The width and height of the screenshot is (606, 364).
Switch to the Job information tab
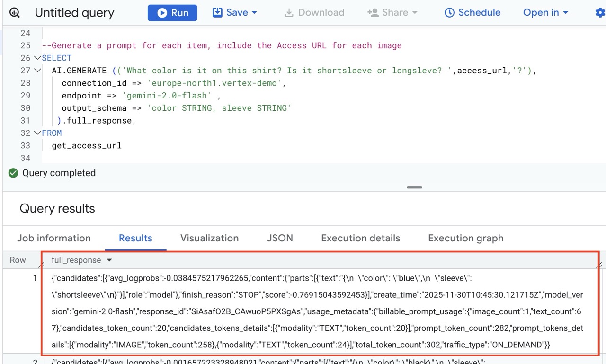coord(54,238)
